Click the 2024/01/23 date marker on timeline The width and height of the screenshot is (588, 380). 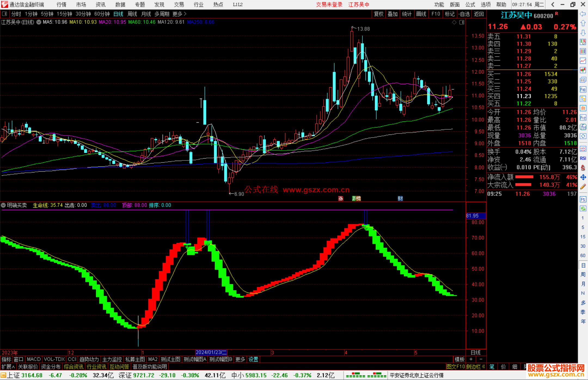point(211,352)
